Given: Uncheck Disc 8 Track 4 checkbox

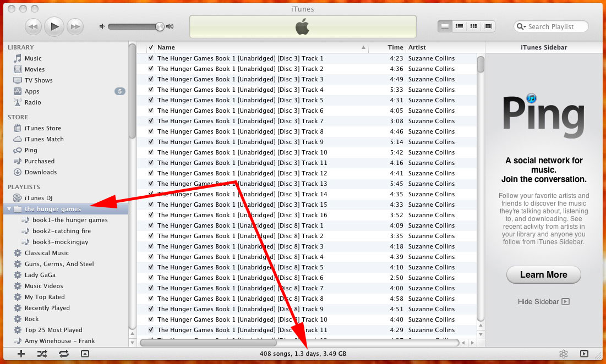Looking at the screenshot, I should (151, 257).
